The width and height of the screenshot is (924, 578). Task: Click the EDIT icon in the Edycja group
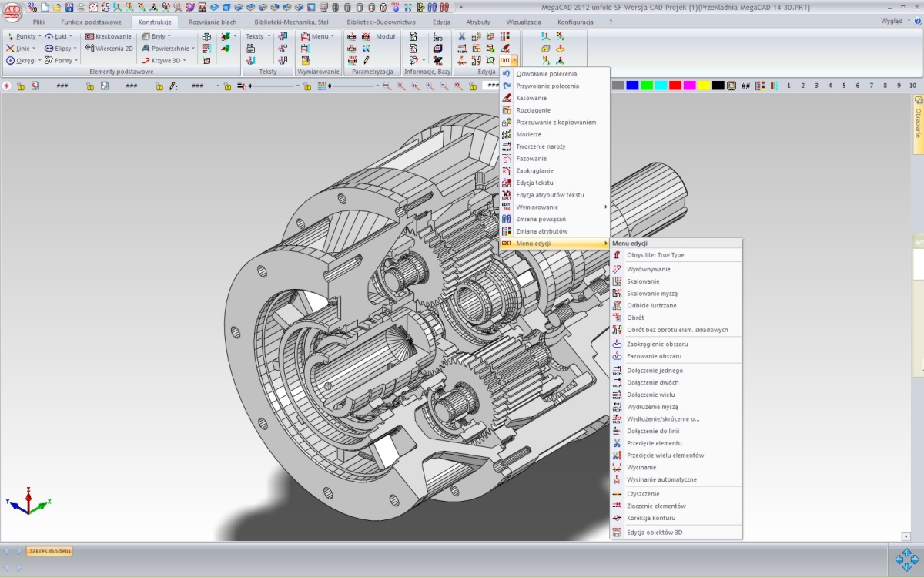(x=507, y=59)
